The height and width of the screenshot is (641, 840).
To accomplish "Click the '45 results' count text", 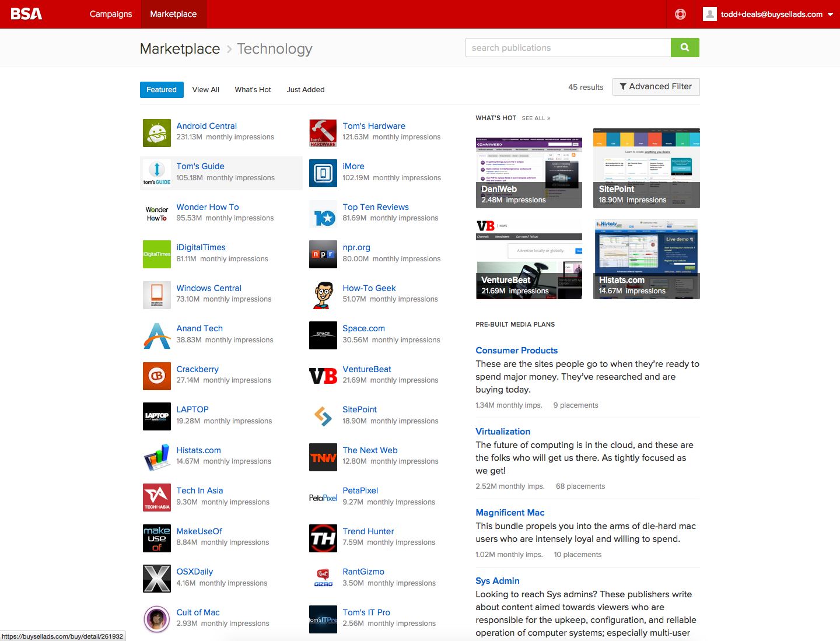I will [x=586, y=87].
